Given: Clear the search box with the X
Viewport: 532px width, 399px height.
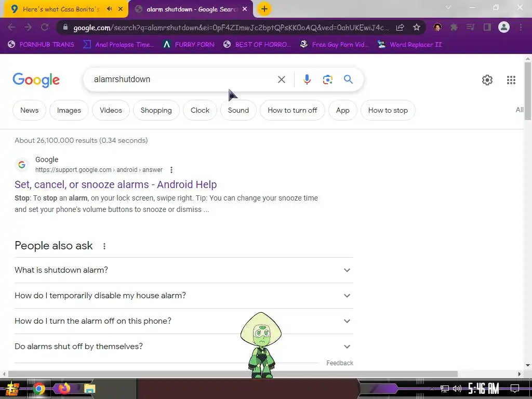Looking at the screenshot, I should [281, 79].
